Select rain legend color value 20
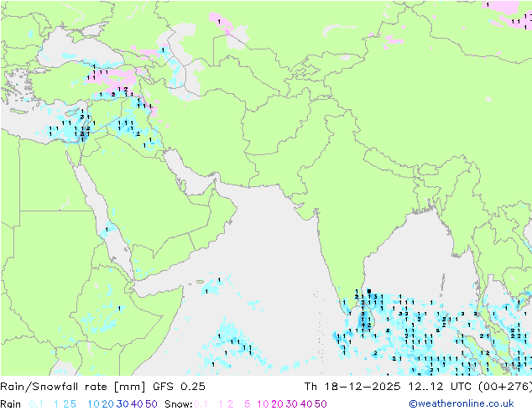The width and height of the screenshot is (532, 411). pyautogui.click(x=108, y=404)
